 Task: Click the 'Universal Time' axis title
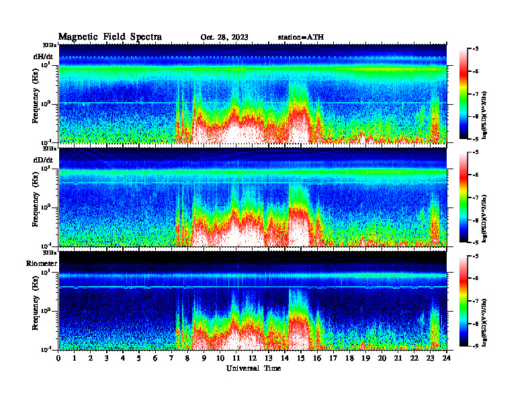click(x=253, y=368)
